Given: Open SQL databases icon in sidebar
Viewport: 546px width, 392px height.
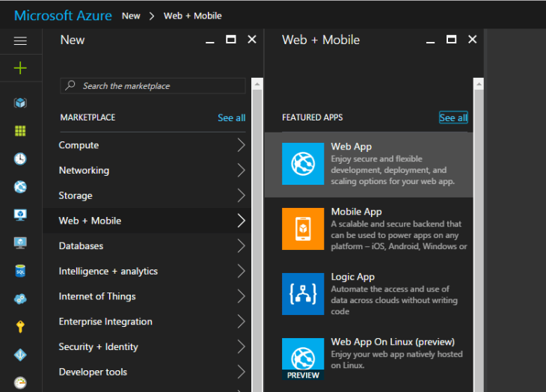Looking at the screenshot, I should coord(20,271).
